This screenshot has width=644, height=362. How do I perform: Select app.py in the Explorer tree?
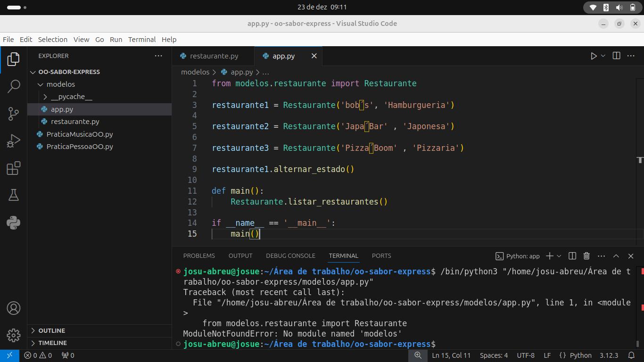tap(99, 109)
